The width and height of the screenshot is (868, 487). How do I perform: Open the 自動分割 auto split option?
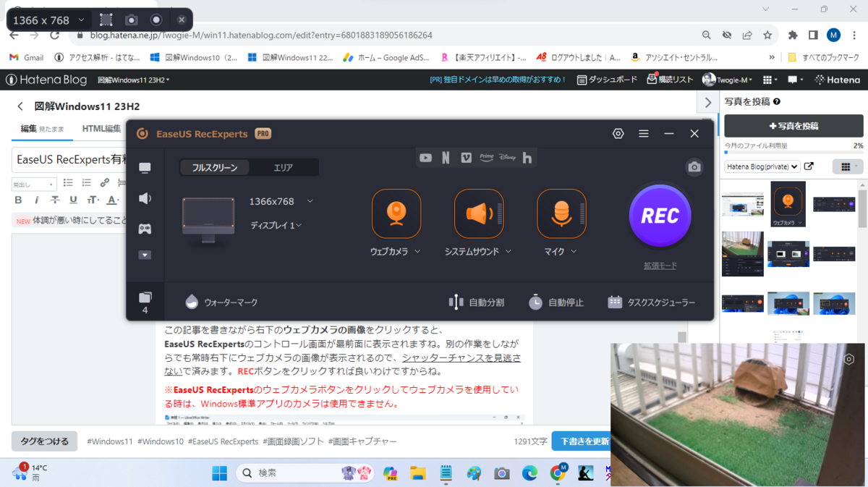(x=477, y=302)
